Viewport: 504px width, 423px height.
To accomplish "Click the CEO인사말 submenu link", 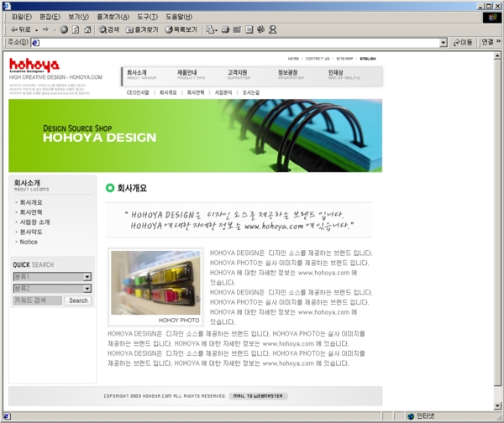I will (138, 92).
